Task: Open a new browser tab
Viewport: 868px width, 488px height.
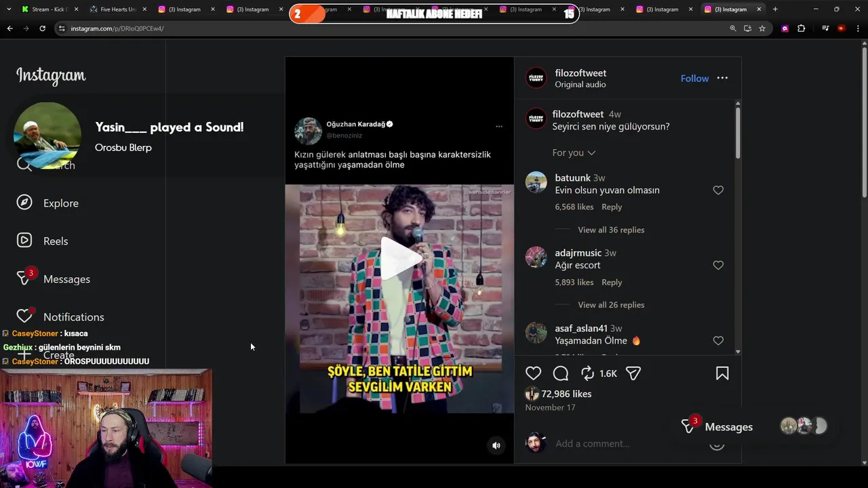Action: 775,9
